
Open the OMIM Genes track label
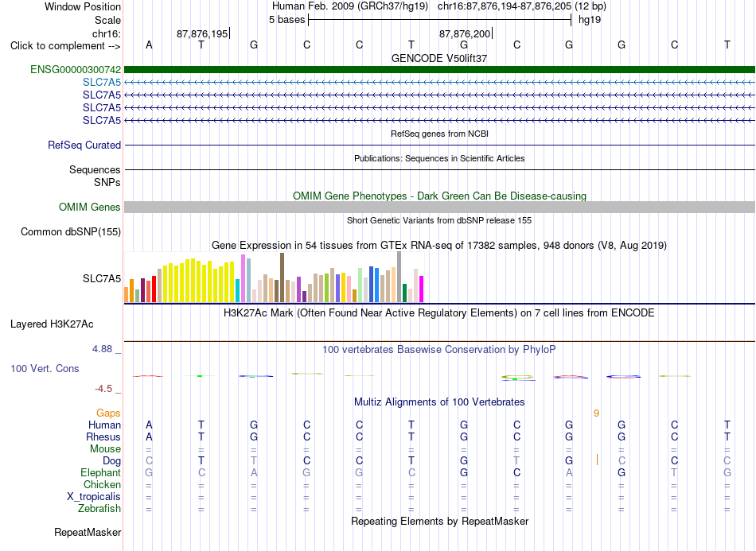90,207
